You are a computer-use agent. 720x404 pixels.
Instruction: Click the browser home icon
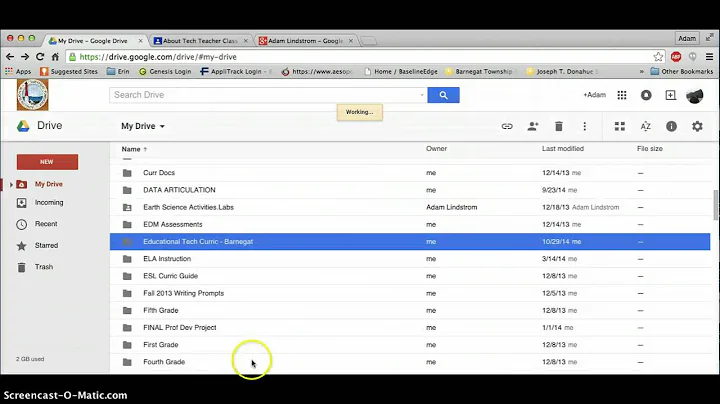55,56
